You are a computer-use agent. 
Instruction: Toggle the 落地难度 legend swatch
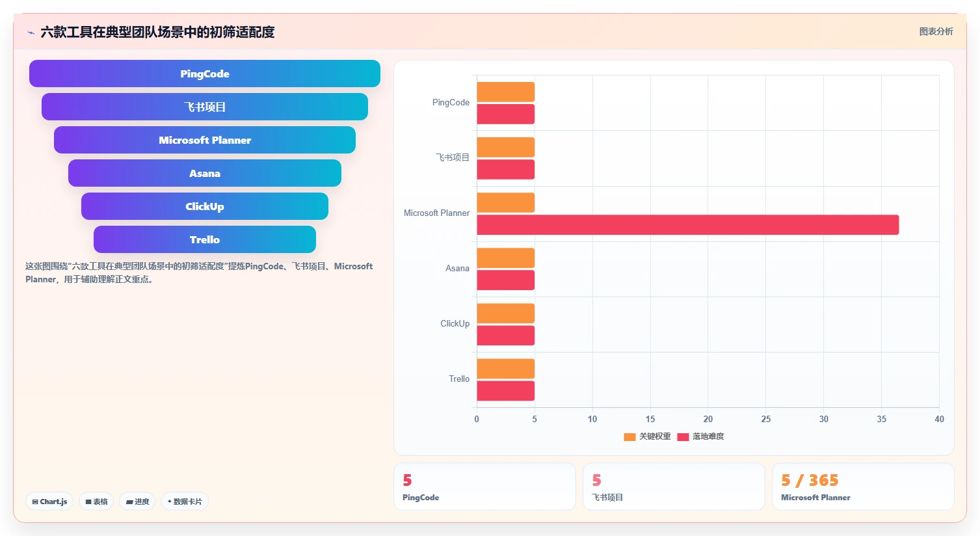click(x=683, y=436)
